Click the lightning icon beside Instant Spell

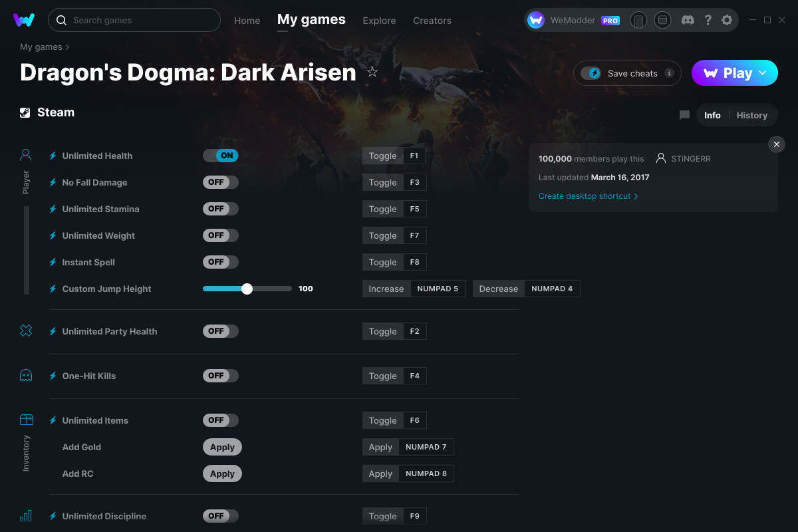pyautogui.click(x=53, y=262)
